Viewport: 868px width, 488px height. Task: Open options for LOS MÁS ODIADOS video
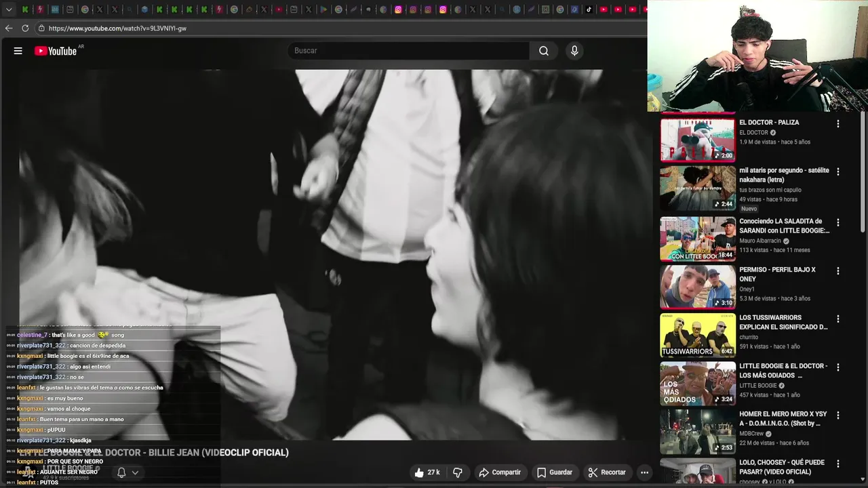(x=838, y=367)
